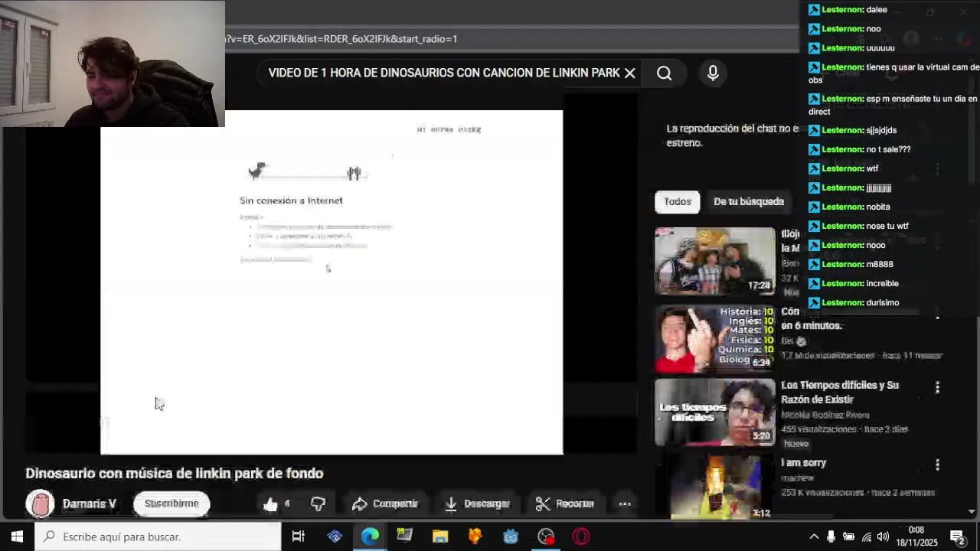Dislike the video with thumbs down
Viewport: 980px width, 551px height.
pos(318,504)
